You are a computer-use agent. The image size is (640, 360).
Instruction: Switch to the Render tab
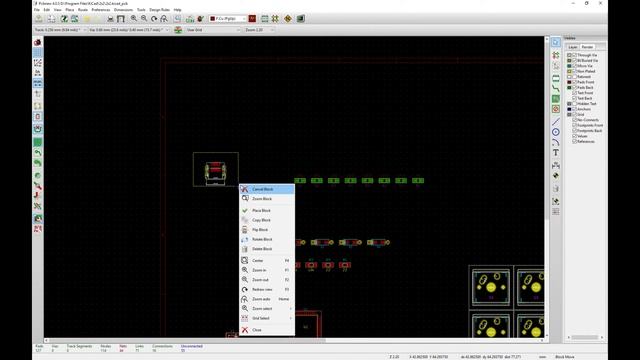(x=587, y=47)
